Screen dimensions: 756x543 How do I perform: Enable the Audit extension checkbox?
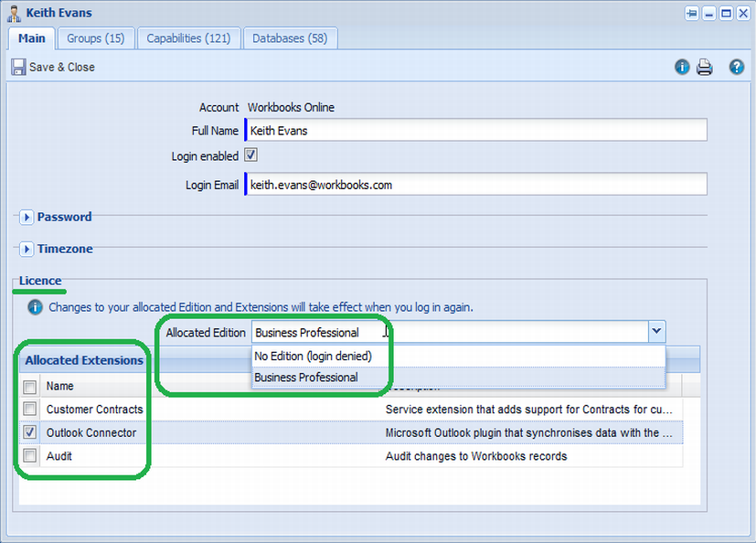[x=30, y=455]
